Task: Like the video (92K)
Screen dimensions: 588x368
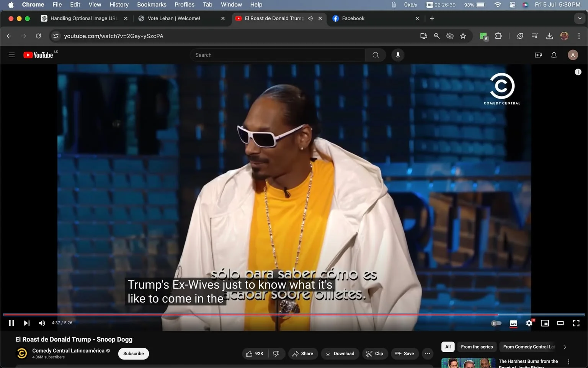Action: (255, 353)
